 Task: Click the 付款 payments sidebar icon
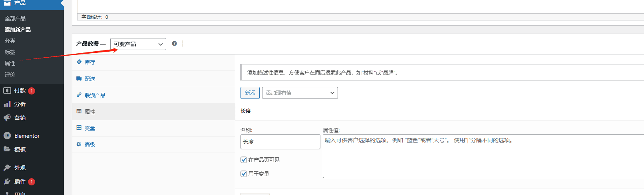coord(7,90)
